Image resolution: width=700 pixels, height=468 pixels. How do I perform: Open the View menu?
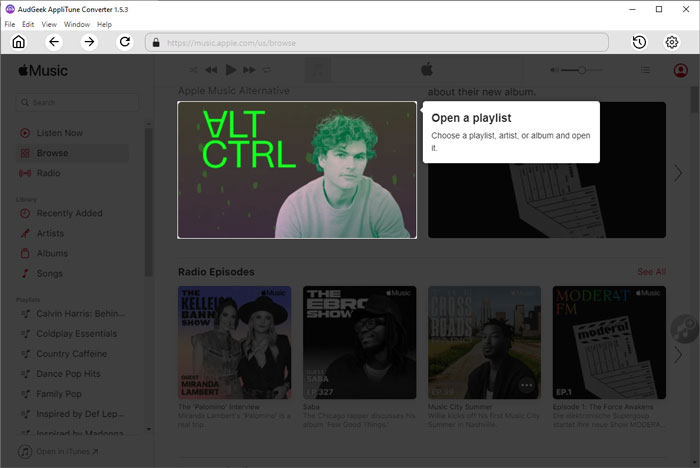coord(49,24)
